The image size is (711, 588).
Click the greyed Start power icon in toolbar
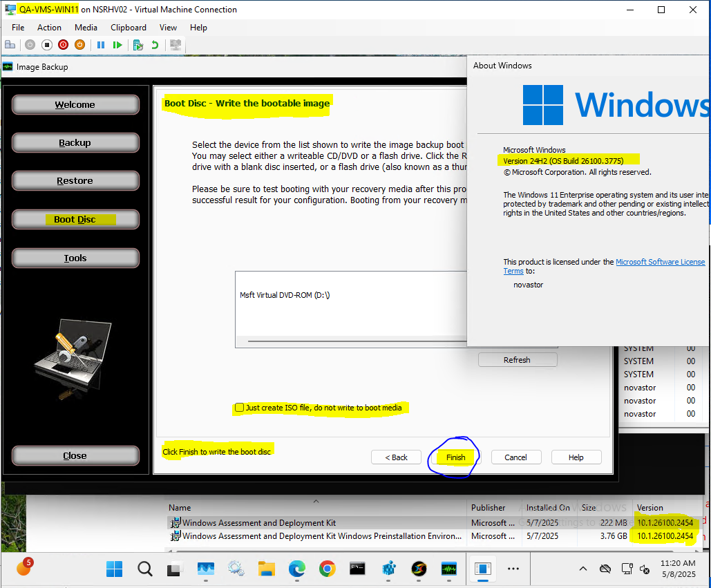(x=30, y=45)
